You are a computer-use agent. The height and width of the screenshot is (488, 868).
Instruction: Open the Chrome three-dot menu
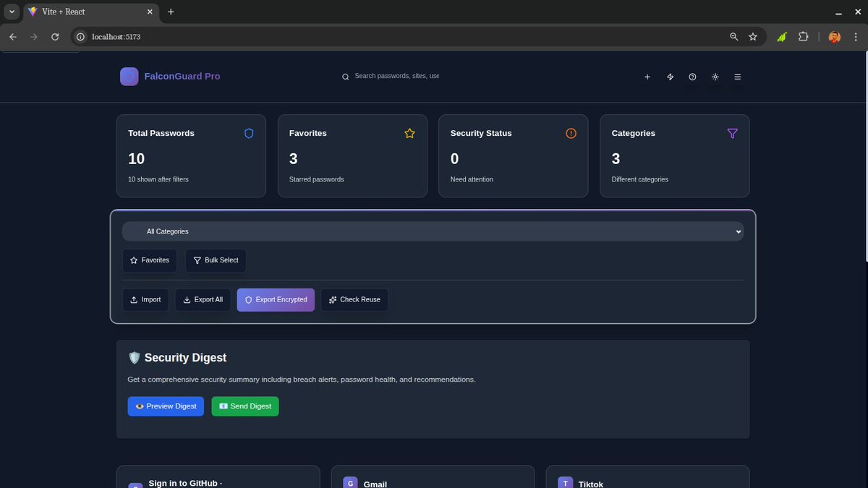pyautogui.click(x=856, y=37)
